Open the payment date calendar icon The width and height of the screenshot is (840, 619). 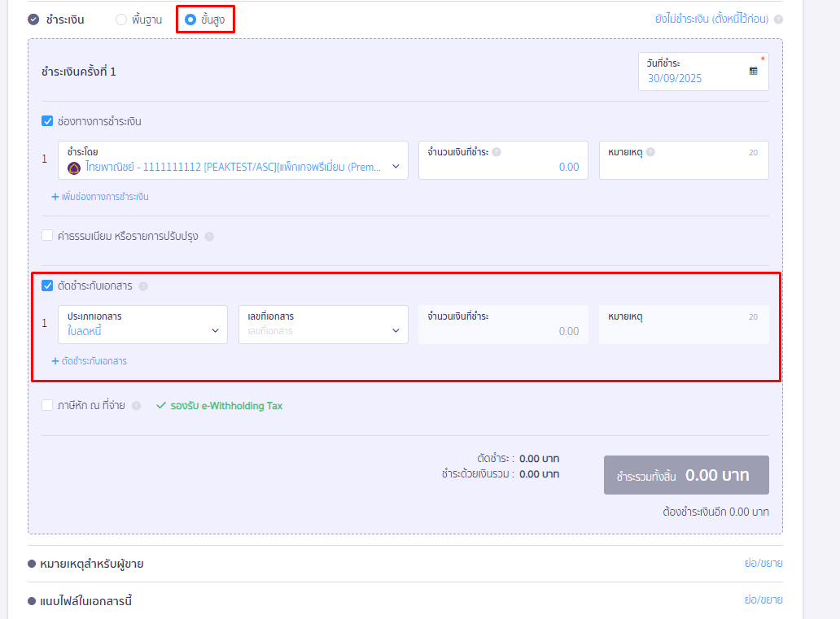[753, 72]
